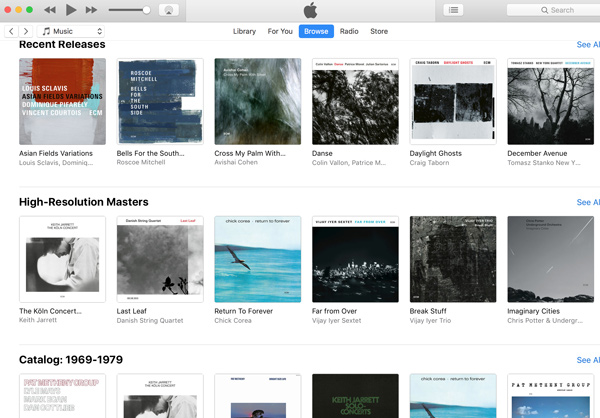
Task: Click the Break Stuff title
Action: coord(428,311)
